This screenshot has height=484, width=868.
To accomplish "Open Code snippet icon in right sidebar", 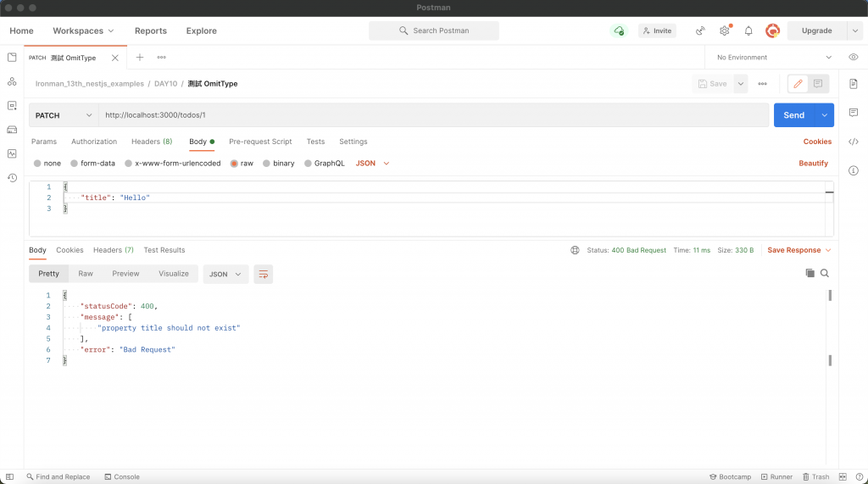I will pos(853,142).
